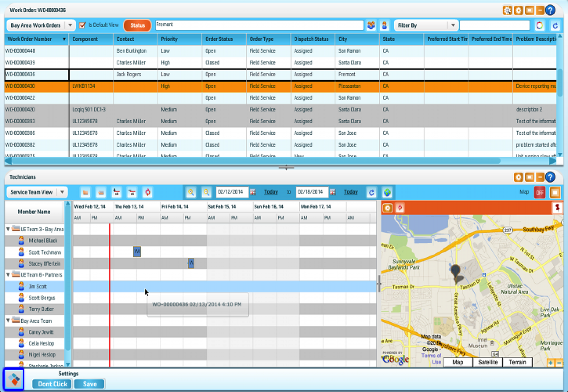Toggle the Status filter button

pyautogui.click(x=137, y=25)
